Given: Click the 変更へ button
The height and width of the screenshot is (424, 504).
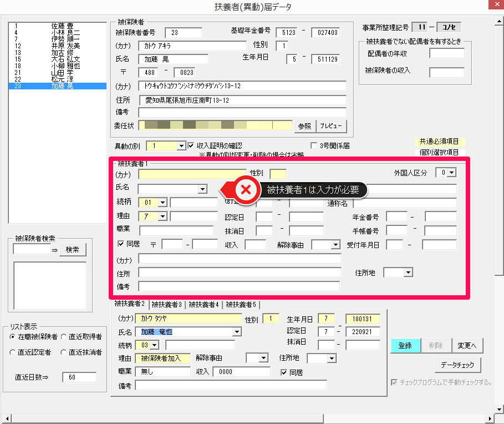Looking at the screenshot, I should [467, 346].
